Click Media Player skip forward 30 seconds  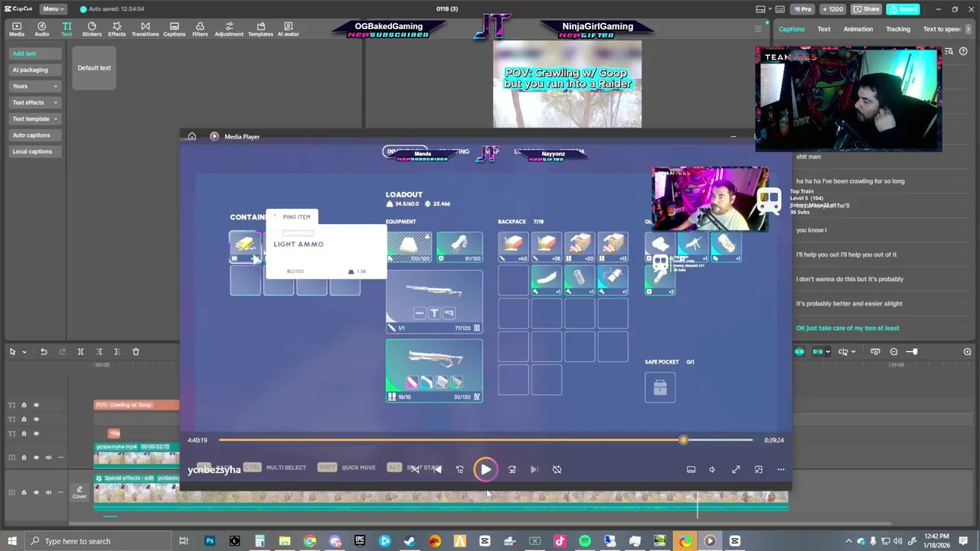point(512,469)
